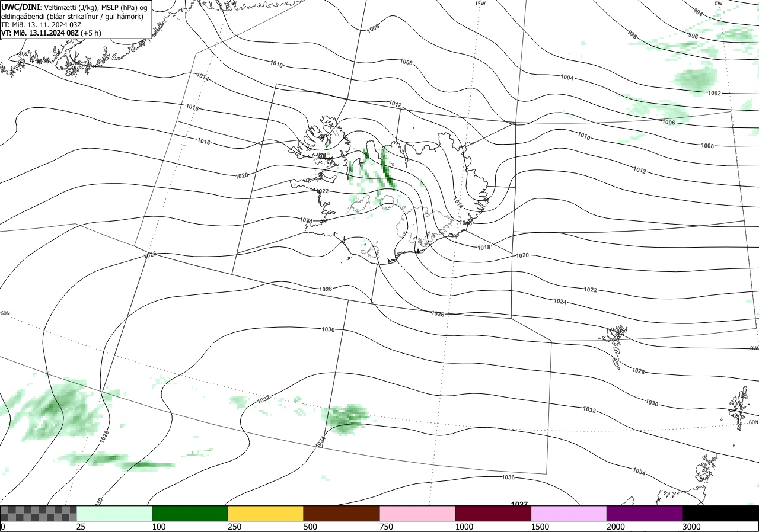Click the legend value "3000"
The image size is (759, 532).
pos(692,527)
